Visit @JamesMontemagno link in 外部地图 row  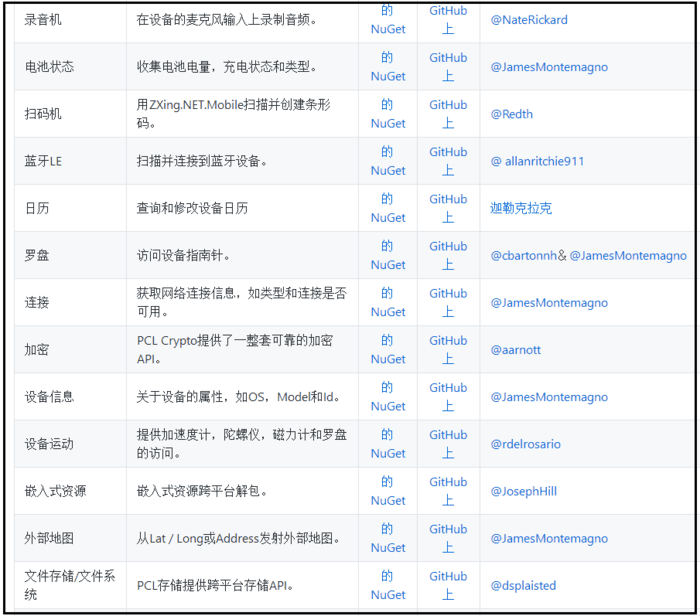549,539
